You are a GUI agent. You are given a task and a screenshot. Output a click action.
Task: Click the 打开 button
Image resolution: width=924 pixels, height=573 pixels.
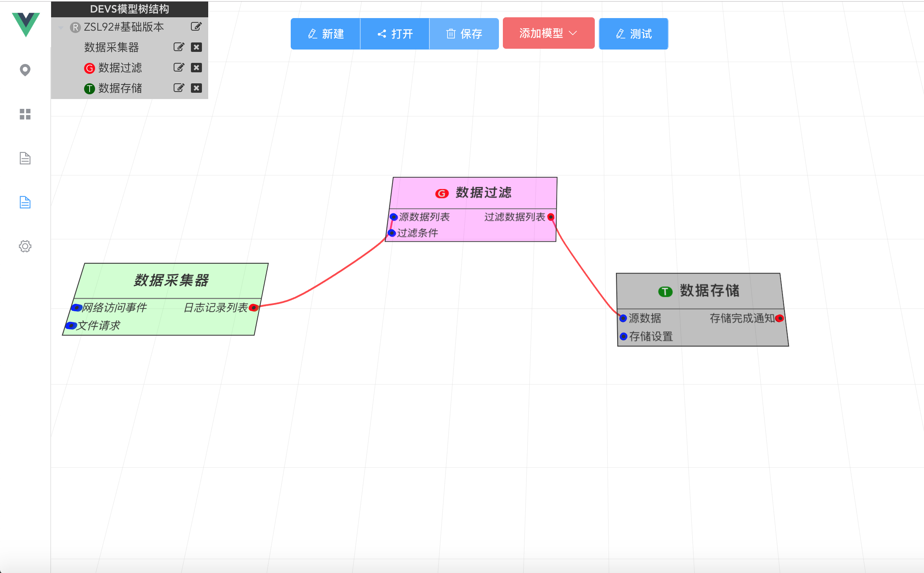[x=395, y=34]
